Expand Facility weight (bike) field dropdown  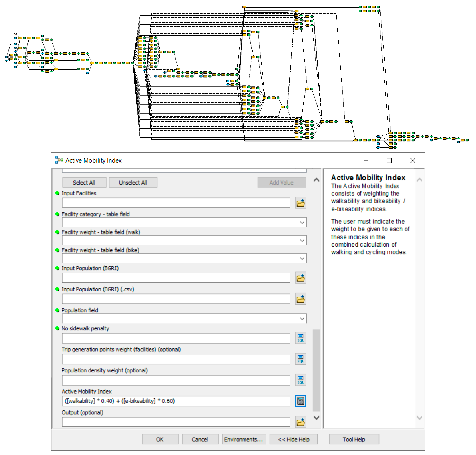coord(302,258)
